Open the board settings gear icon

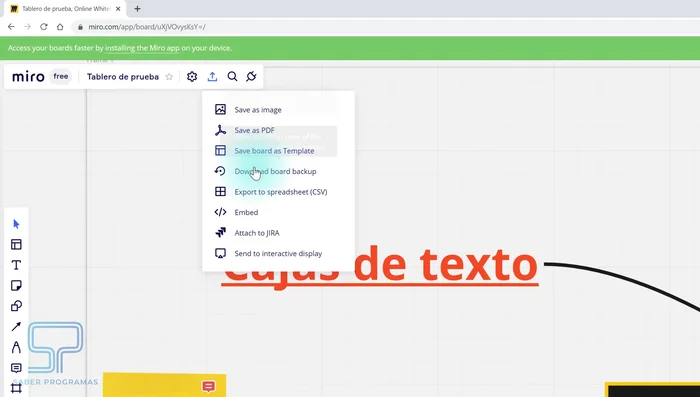(192, 76)
